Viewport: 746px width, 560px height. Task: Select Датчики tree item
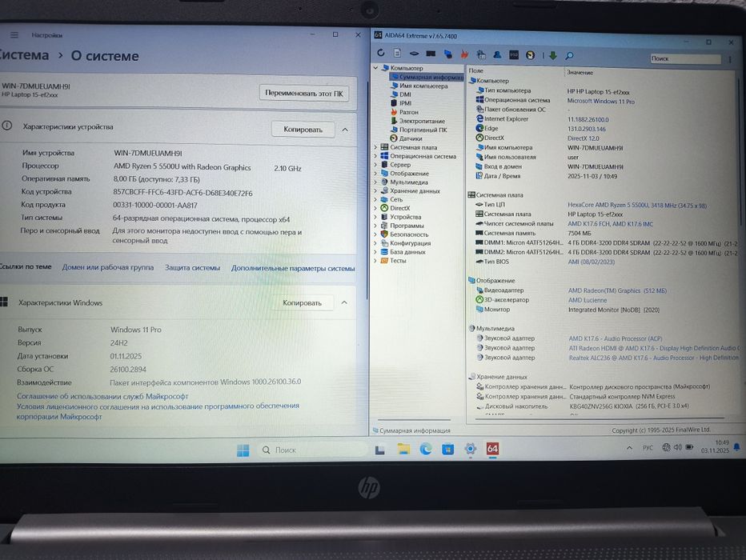click(407, 138)
